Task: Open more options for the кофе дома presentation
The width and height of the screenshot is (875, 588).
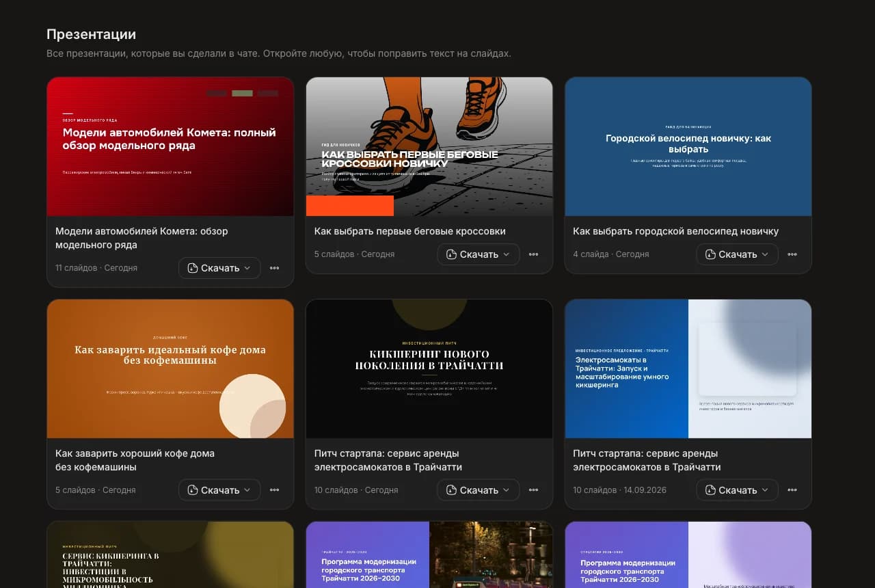Action: coord(274,490)
